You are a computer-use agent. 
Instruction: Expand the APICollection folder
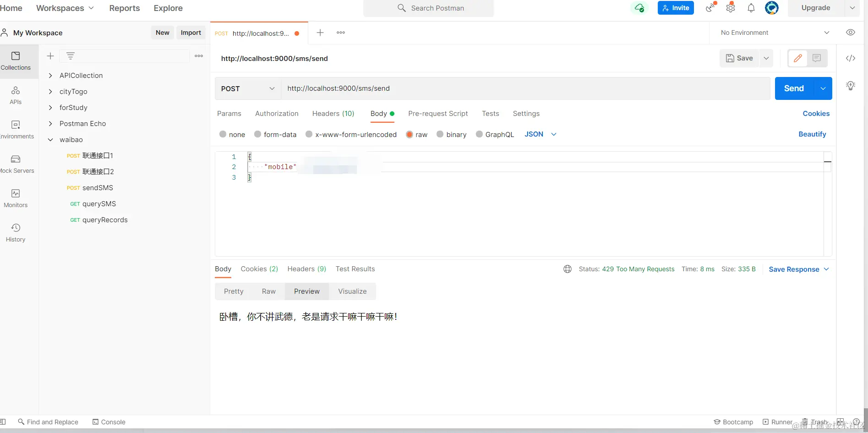(x=50, y=76)
